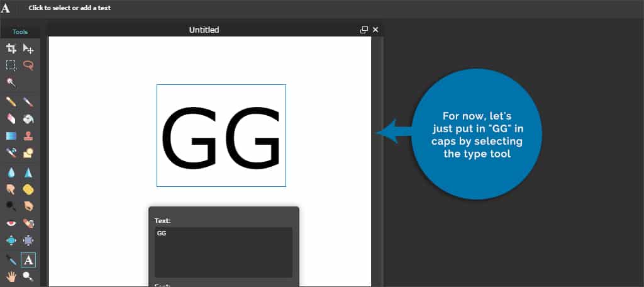This screenshot has width=644, height=287.
Task: Select the Move tool
Action: (28, 49)
